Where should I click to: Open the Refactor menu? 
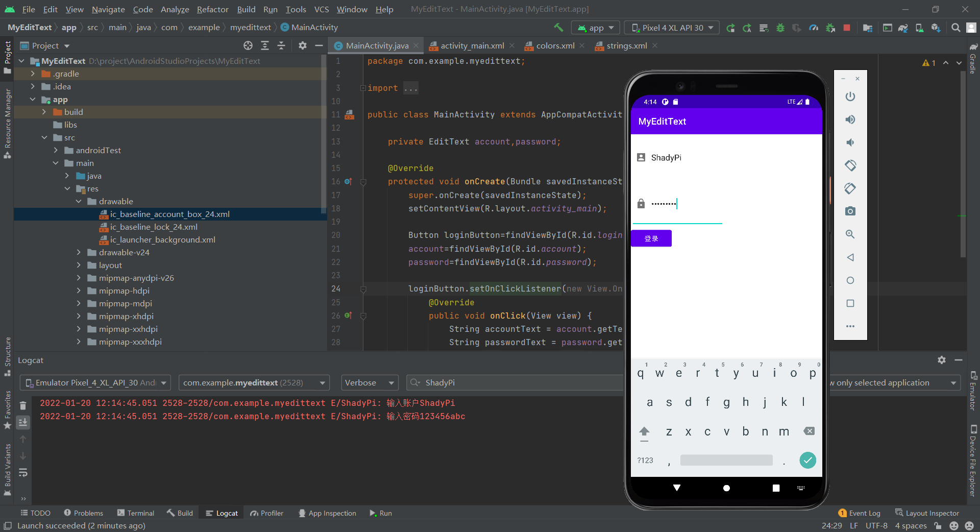pyautogui.click(x=212, y=9)
